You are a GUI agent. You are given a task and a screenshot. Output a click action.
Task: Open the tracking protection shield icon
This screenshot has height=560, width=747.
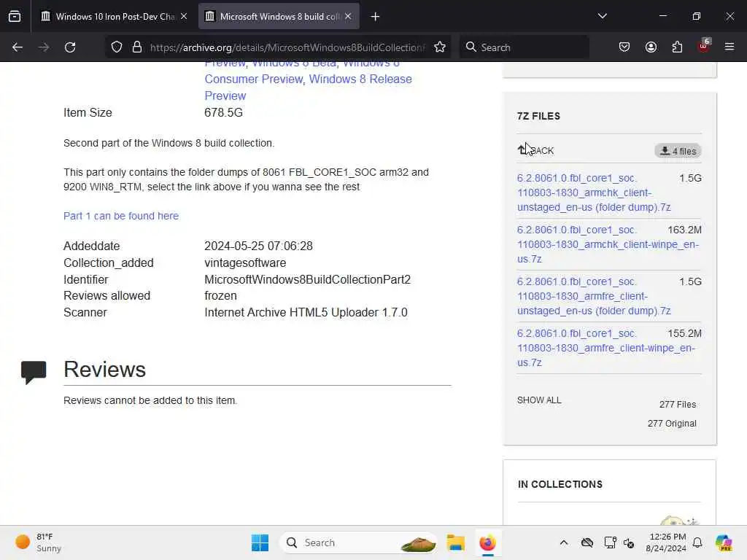117,47
